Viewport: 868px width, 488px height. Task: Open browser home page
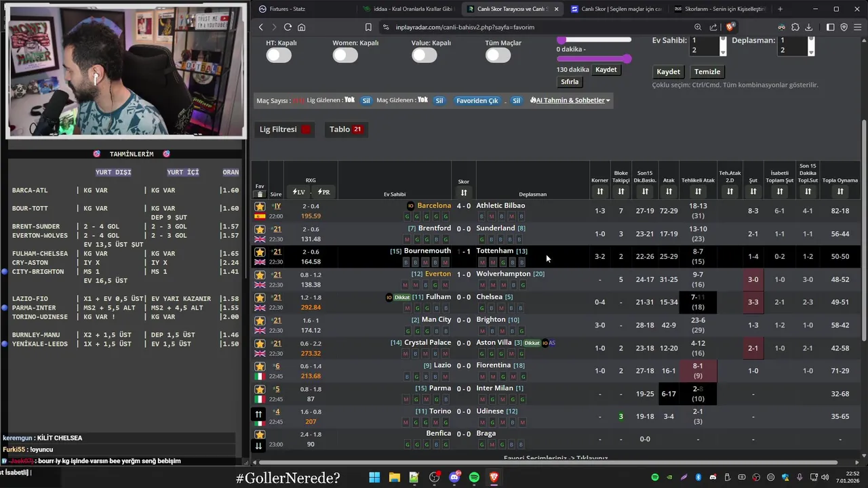pyautogui.click(x=301, y=27)
